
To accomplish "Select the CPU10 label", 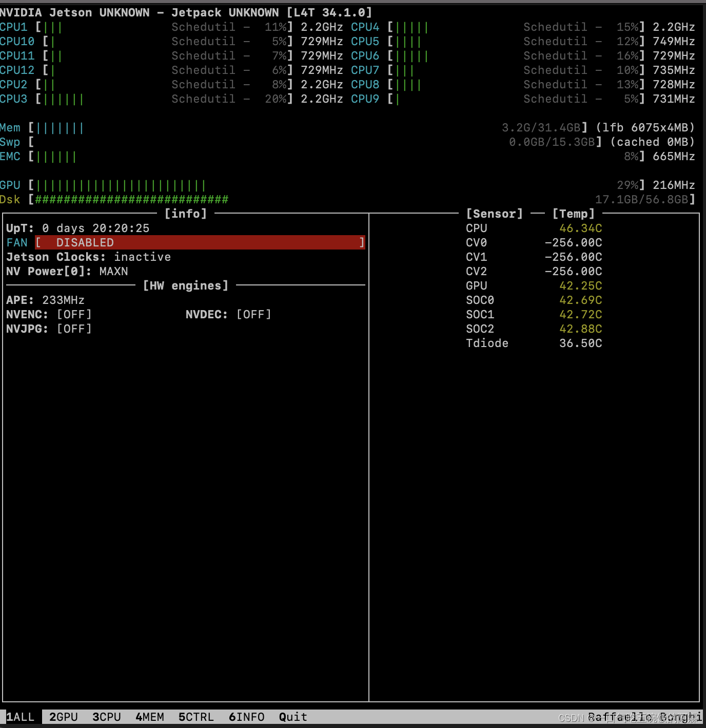I will click(17, 41).
